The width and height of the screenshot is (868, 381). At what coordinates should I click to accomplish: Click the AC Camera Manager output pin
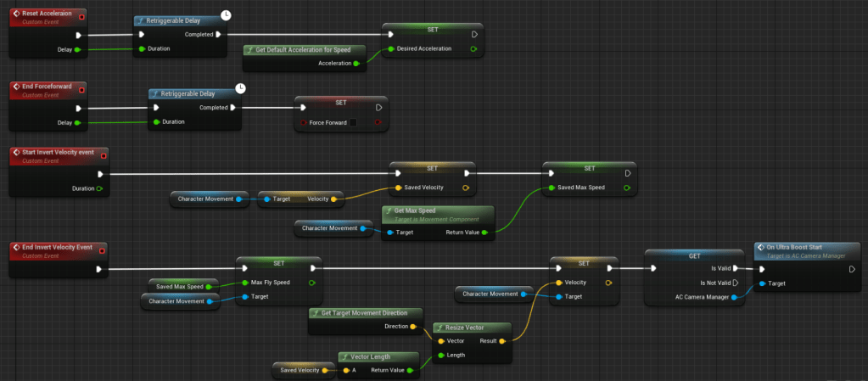click(x=735, y=297)
